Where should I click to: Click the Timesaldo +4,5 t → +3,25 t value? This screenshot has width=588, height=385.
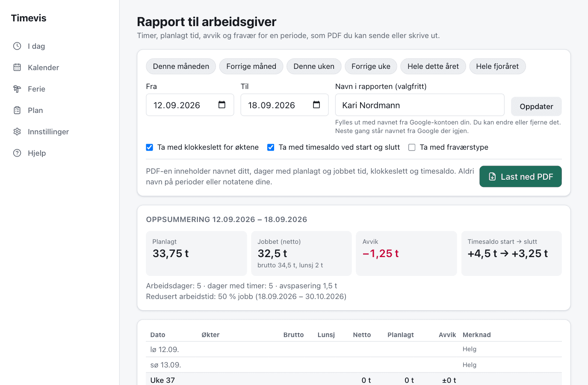[508, 254]
